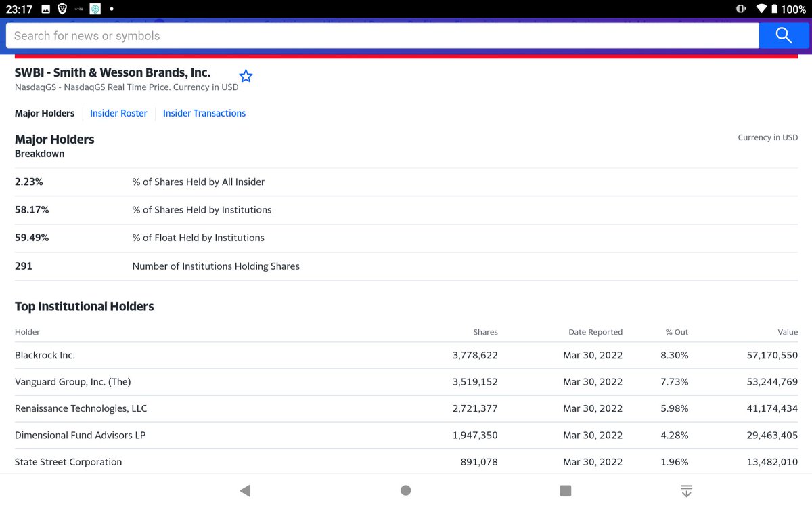Tap State Street shares 891,078
Image resolution: width=812 pixels, height=508 pixels.
point(479,462)
